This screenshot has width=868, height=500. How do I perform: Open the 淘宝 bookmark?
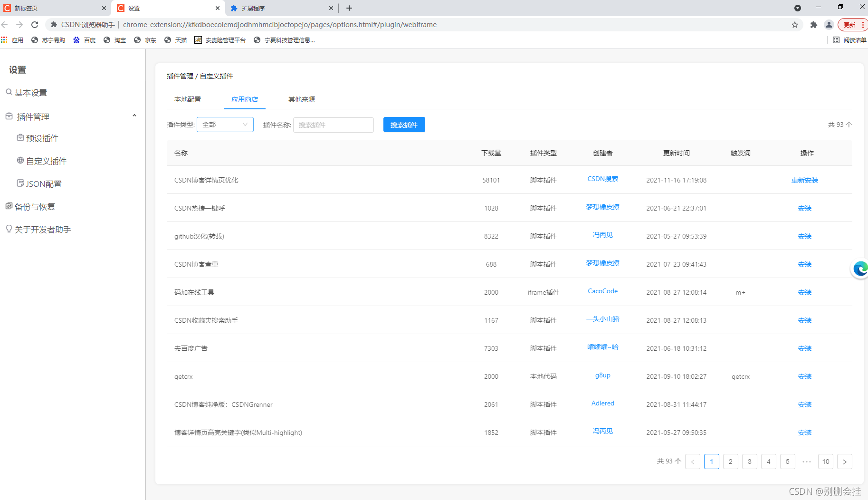114,40
